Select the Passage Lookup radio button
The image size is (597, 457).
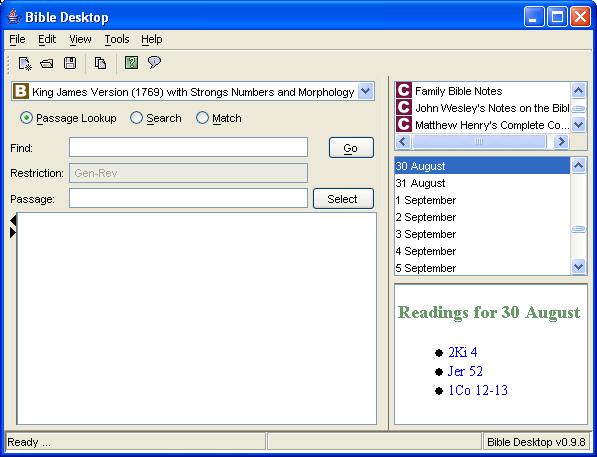[x=26, y=118]
